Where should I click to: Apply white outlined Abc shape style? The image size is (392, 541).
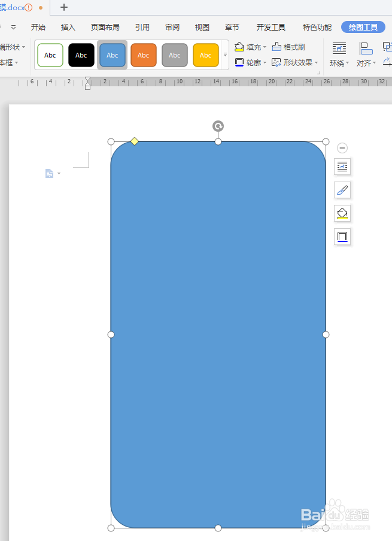pos(50,55)
